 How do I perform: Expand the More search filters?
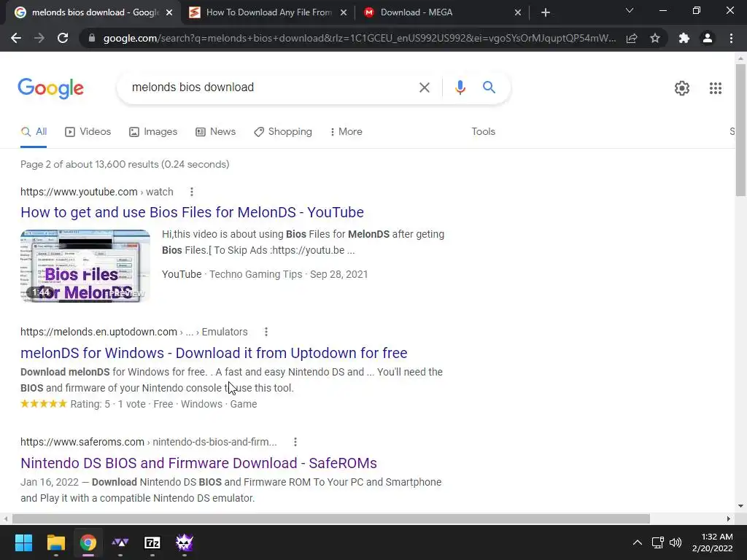point(346,132)
